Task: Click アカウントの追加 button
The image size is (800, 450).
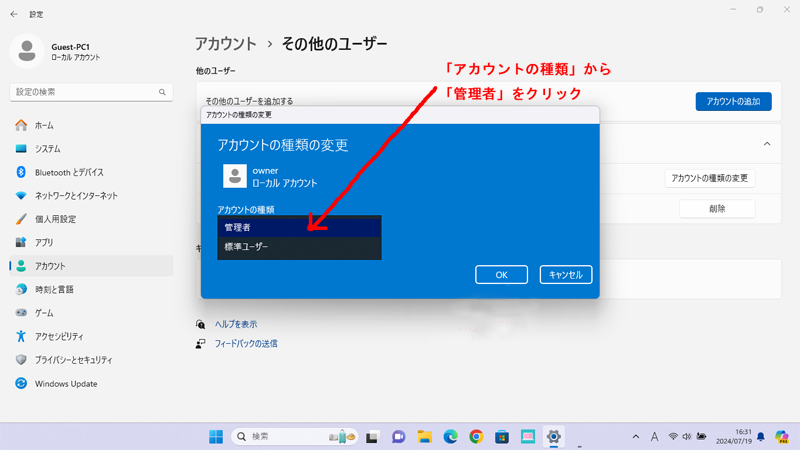Action: [733, 102]
